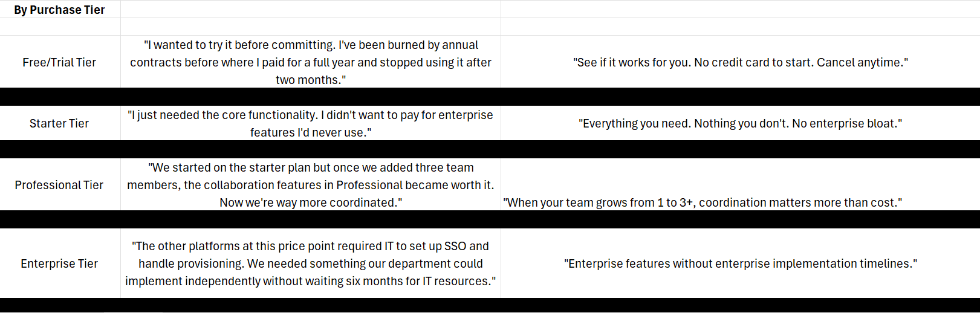Select the quote about being burned by annual contracts

click(x=310, y=62)
